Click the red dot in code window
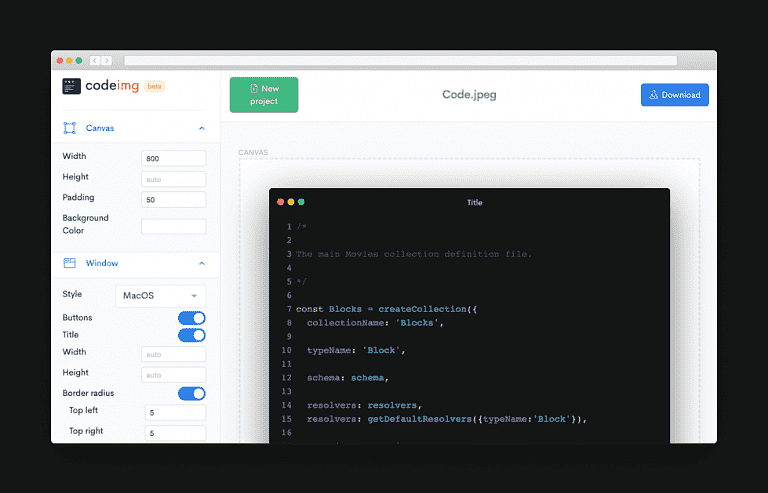Image resolution: width=768 pixels, height=493 pixels. (281, 202)
